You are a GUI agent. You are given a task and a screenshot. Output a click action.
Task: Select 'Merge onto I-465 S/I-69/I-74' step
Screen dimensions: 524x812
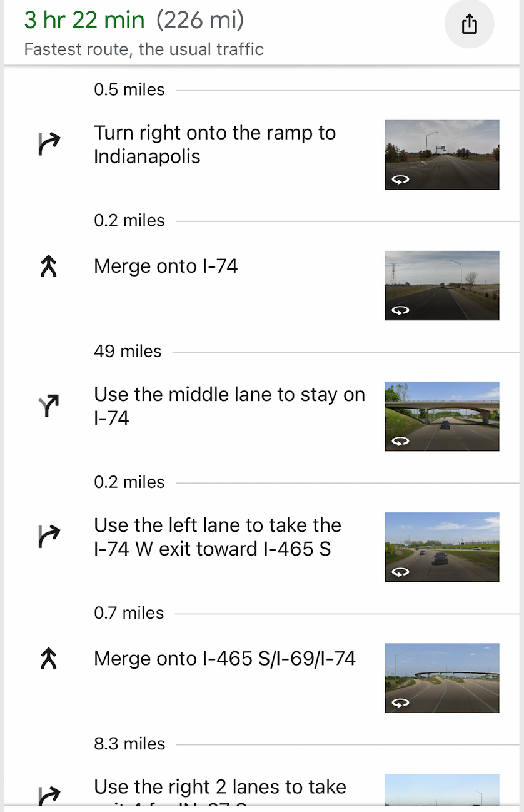[x=224, y=659]
